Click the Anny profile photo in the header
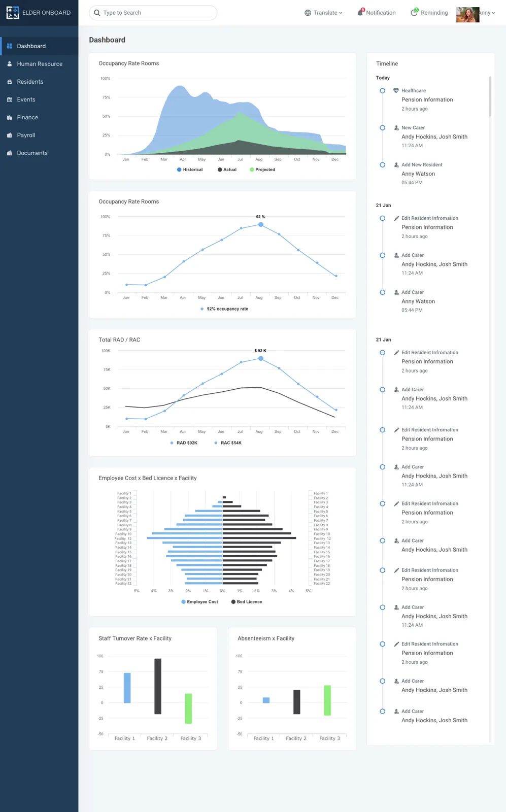Viewport: 506px width, 812px height. click(x=467, y=15)
